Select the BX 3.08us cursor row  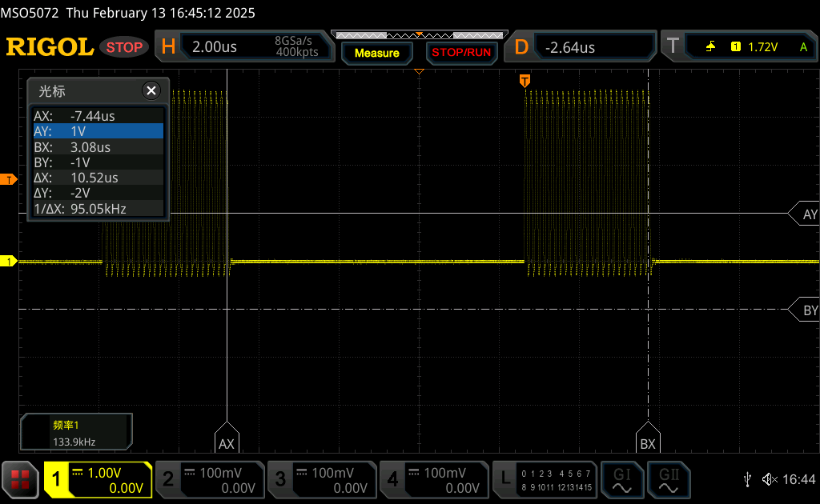tap(97, 147)
